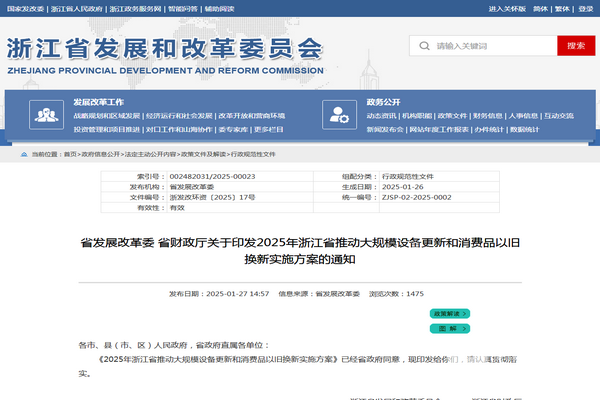
Task: Open 数源统计 menu item
Action: [x=524, y=129]
